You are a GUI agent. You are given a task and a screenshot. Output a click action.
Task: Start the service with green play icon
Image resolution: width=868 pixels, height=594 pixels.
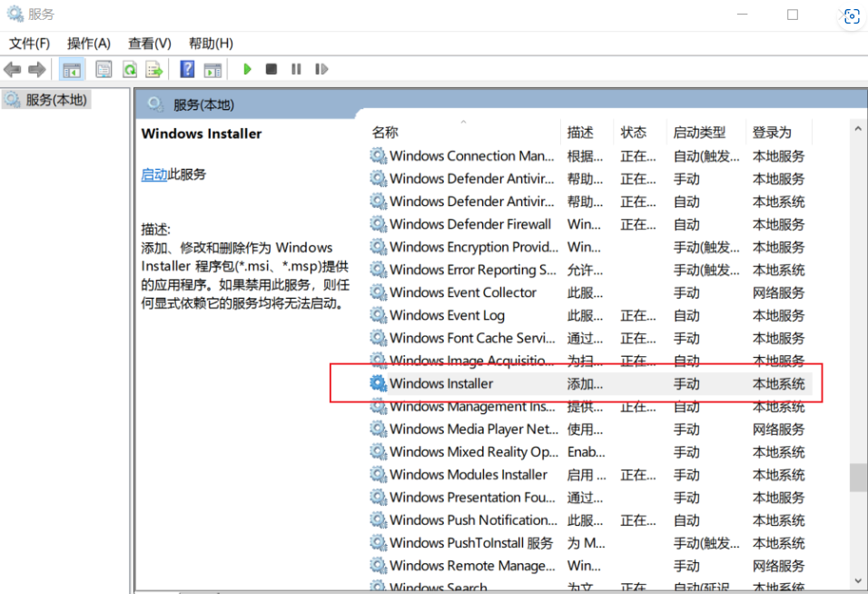point(247,69)
